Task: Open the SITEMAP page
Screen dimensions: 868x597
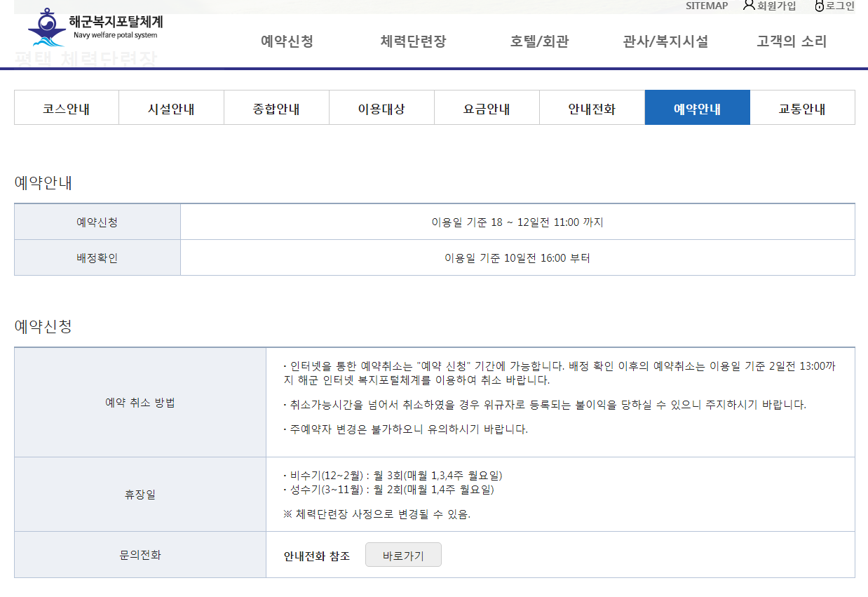Action: [706, 6]
